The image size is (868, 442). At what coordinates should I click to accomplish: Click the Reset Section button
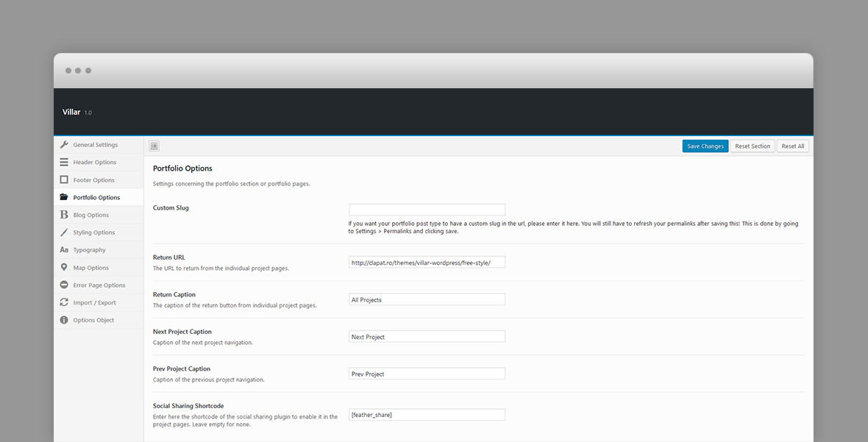(x=753, y=146)
